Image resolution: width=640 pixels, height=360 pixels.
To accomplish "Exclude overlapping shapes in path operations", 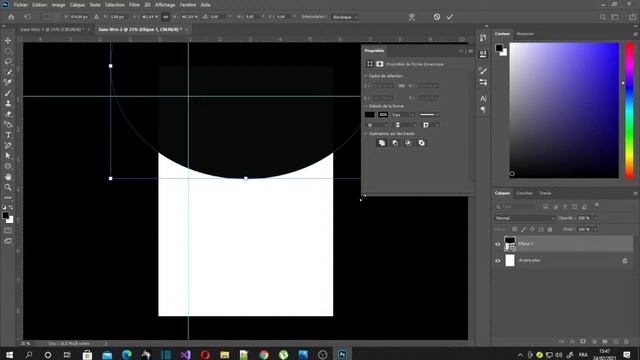I will 422,143.
